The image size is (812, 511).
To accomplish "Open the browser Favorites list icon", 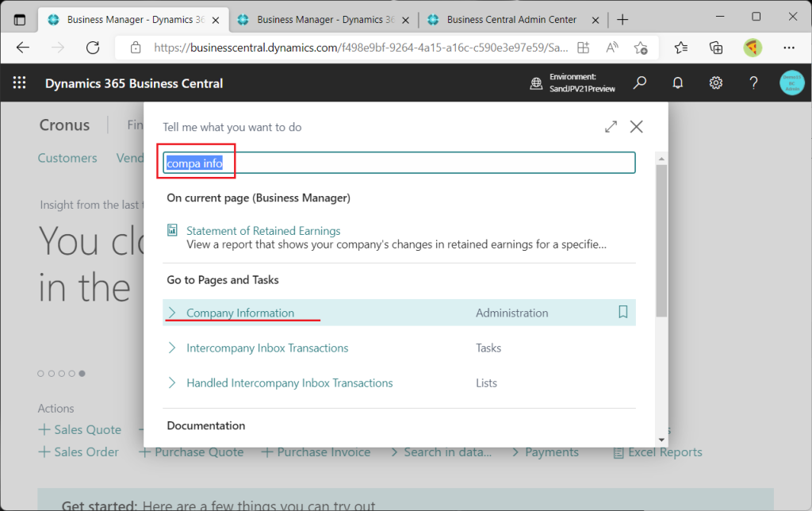I will click(681, 48).
